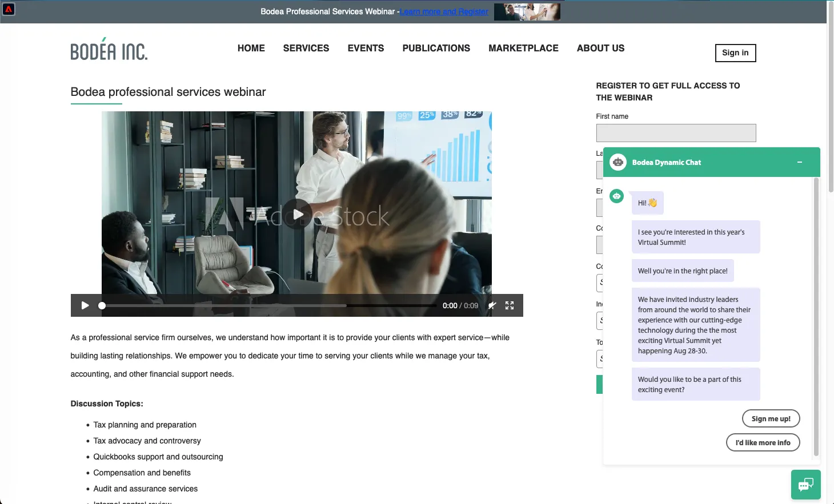Click 'Tax advocacy and controversy' topic
The image size is (834, 504).
147,441
